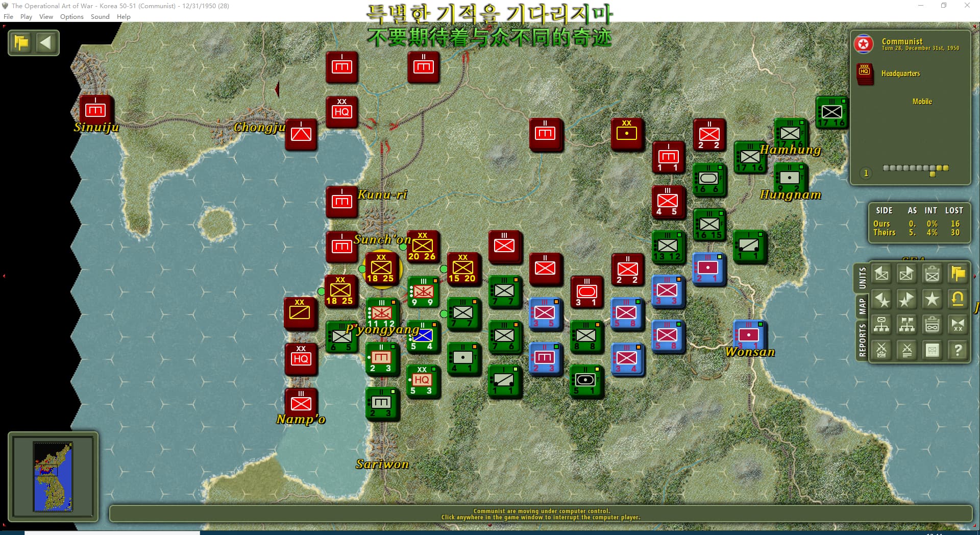This screenshot has height=535, width=980.
Task: Click the yellow double-flag icon in Units panel
Action: 958,274
